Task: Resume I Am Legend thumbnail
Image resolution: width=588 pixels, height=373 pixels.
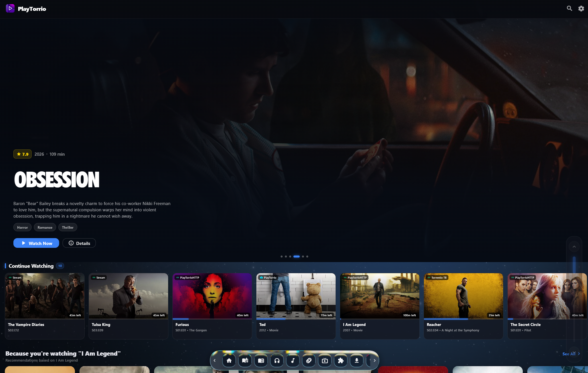Action: 380,296
